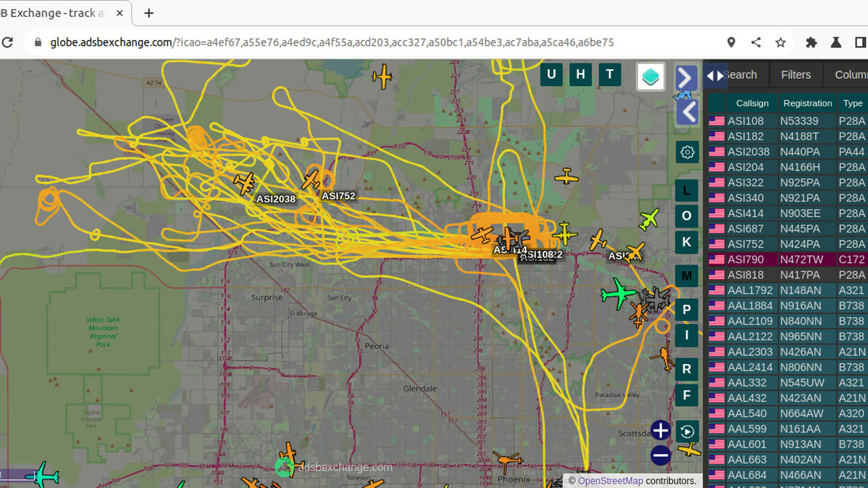
Task: Click the green airliner icon on map
Action: pyautogui.click(x=618, y=293)
